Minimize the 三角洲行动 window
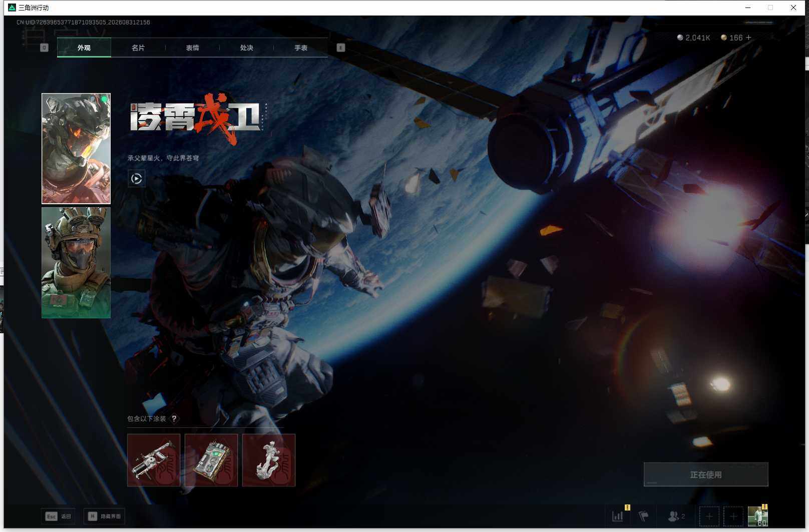Screen dimensions: 809x532 coord(748,8)
